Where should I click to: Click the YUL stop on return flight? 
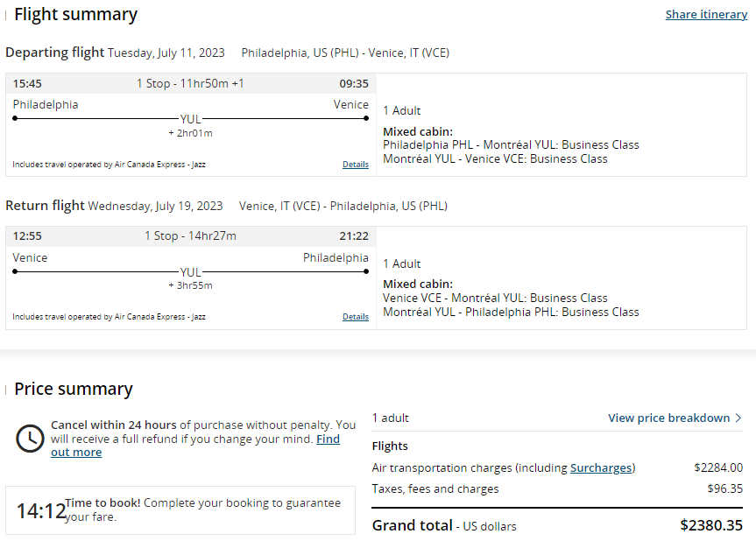coord(190,271)
